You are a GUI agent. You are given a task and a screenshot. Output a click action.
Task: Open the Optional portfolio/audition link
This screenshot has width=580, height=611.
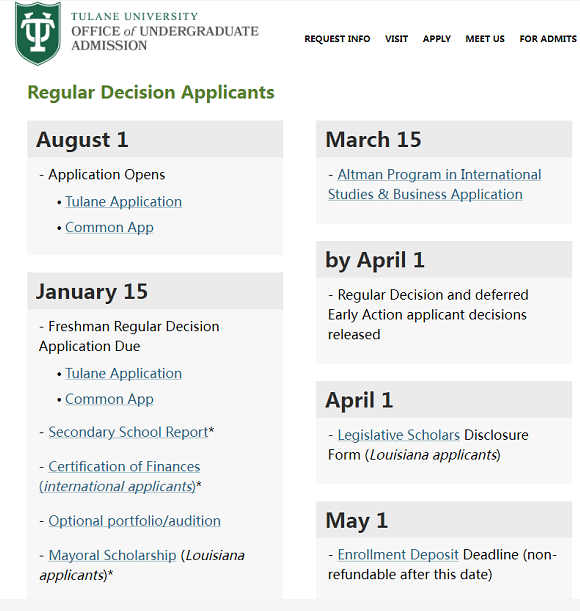coord(134,521)
